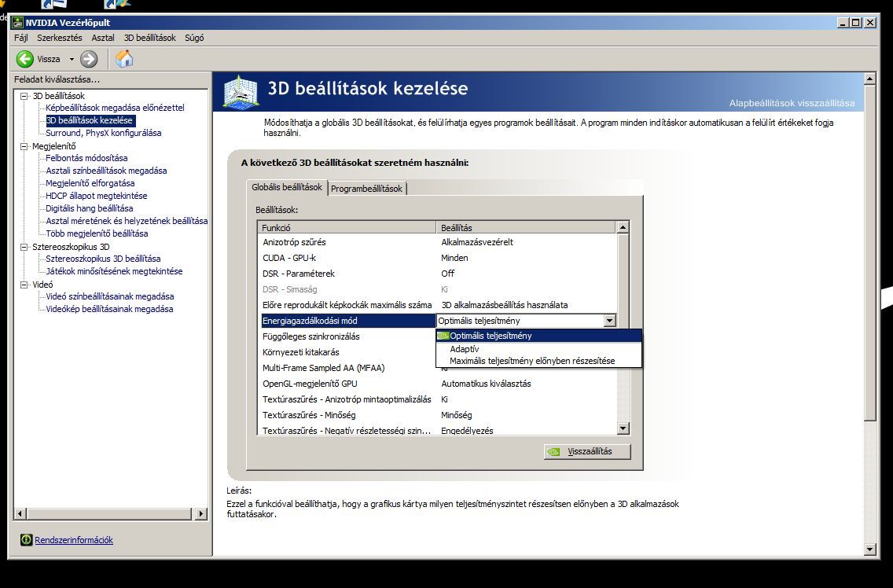893x588 pixels.
Task: Choose Maximális teljesítmény előnyben részesítése
Action: 538,361
